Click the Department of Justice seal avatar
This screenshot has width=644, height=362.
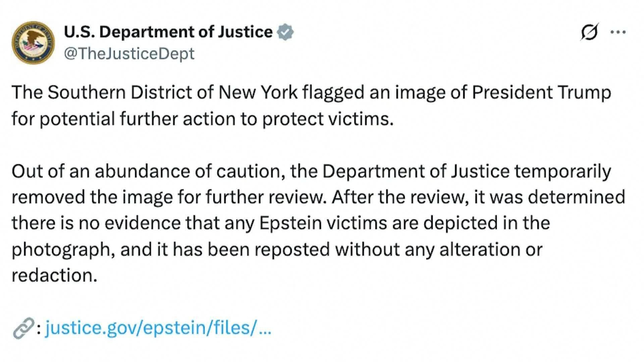point(33,43)
